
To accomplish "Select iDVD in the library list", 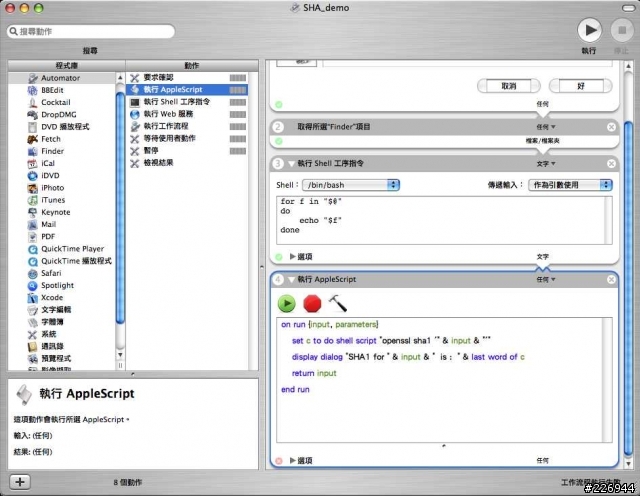I will click(x=62, y=176).
